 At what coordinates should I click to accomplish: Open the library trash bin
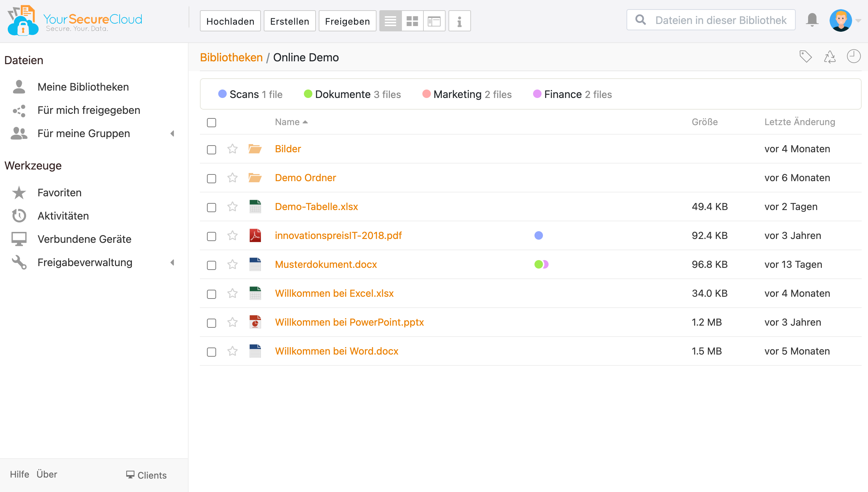(830, 56)
